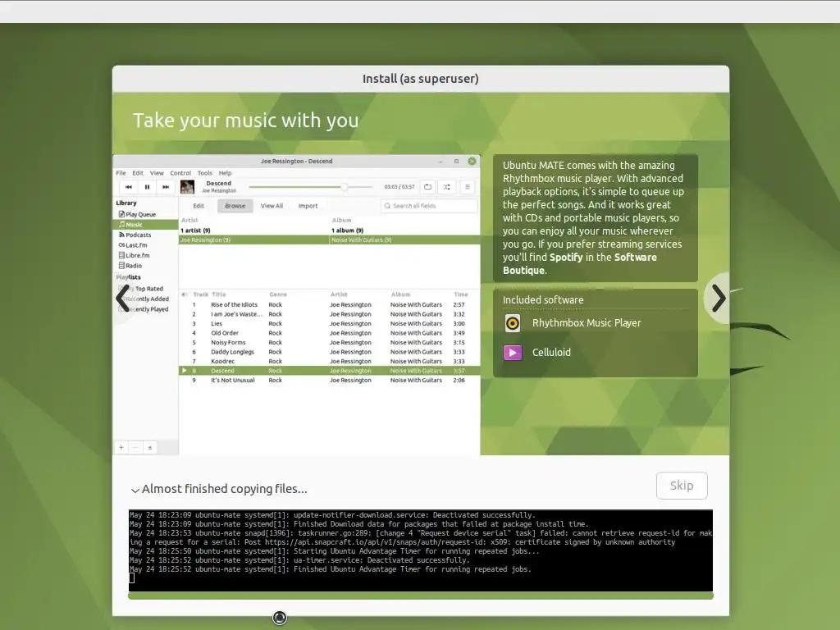This screenshot has height=630, width=840.
Task: Click the Skip button
Action: click(x=682, y=486)
